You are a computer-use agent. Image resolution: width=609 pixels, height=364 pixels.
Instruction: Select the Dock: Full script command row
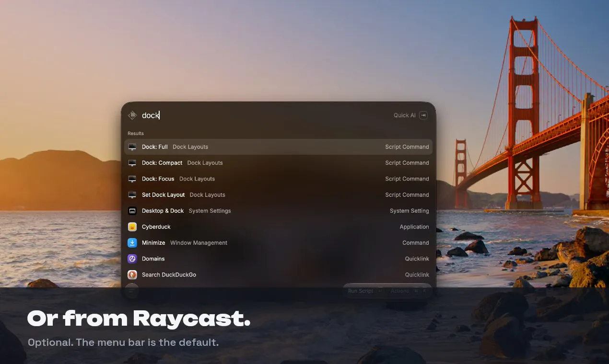coord(278,147)
